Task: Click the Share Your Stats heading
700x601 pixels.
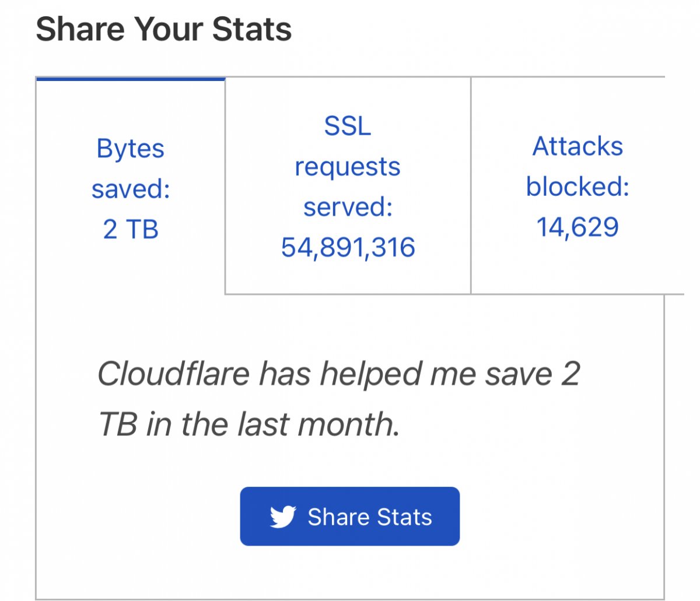Action: click(164, 29)
